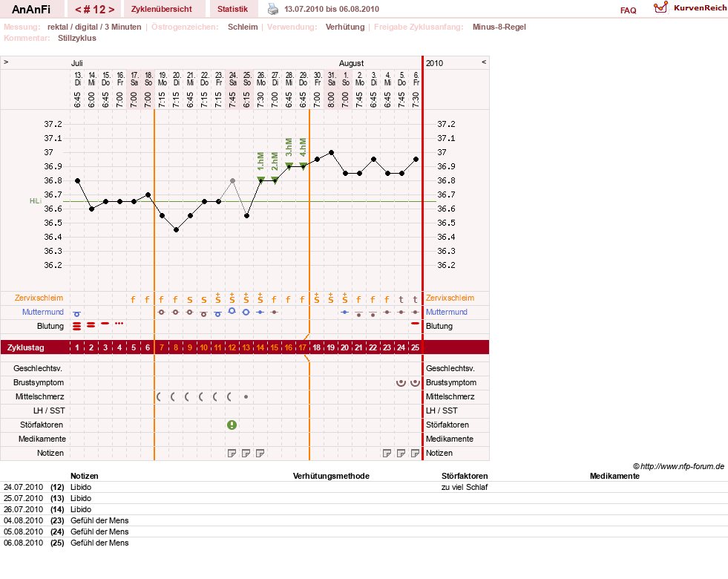Click the bleeding dash on cycle day 25
The image size is (728, 579).
[x=415, y=323]
